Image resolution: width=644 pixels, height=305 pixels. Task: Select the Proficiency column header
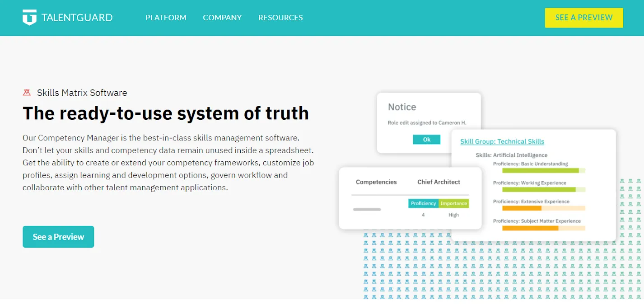pos(423,203)
